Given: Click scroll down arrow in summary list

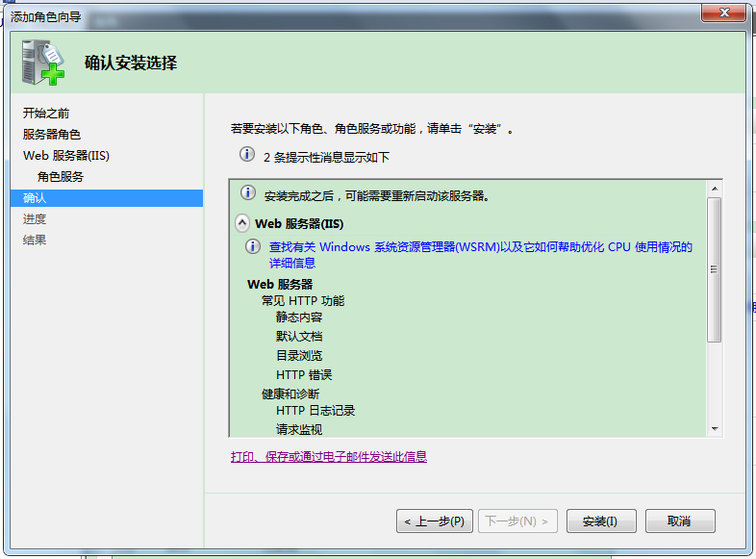Looking at the screenshot, I should pyautogui.click(x=715, y=429).
